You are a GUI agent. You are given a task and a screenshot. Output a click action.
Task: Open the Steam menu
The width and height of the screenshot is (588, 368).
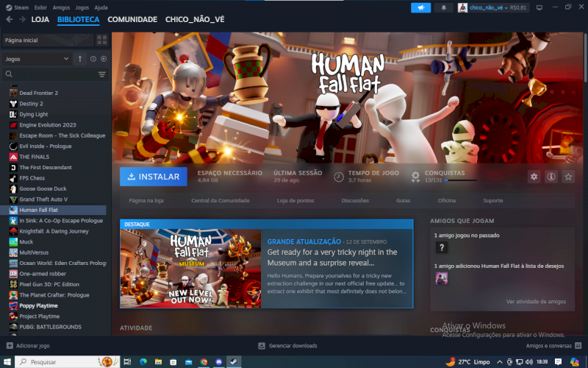click(17, 7)
